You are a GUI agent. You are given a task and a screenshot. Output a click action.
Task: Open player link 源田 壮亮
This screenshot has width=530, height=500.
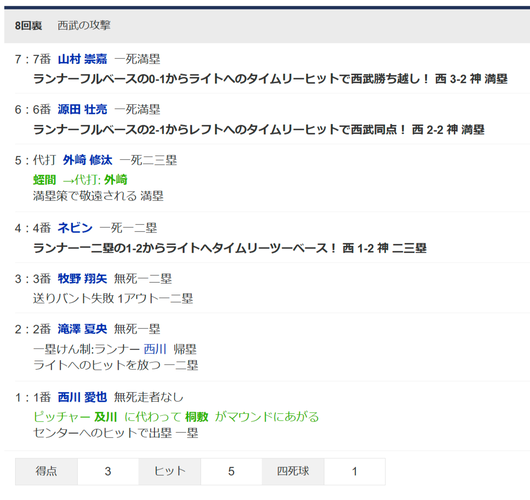[x=82, y=110]
